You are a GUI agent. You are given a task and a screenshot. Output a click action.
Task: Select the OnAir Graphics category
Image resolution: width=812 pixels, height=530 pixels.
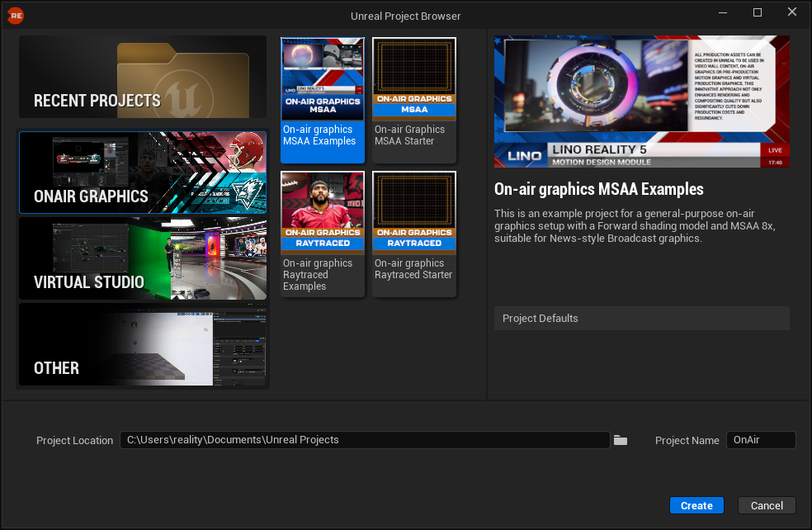coord(143,173)
